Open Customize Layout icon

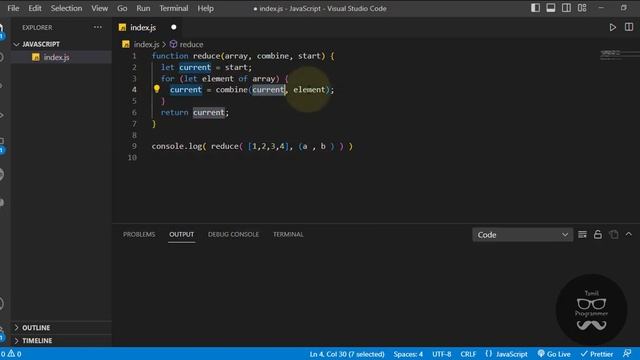pos(582,8)
